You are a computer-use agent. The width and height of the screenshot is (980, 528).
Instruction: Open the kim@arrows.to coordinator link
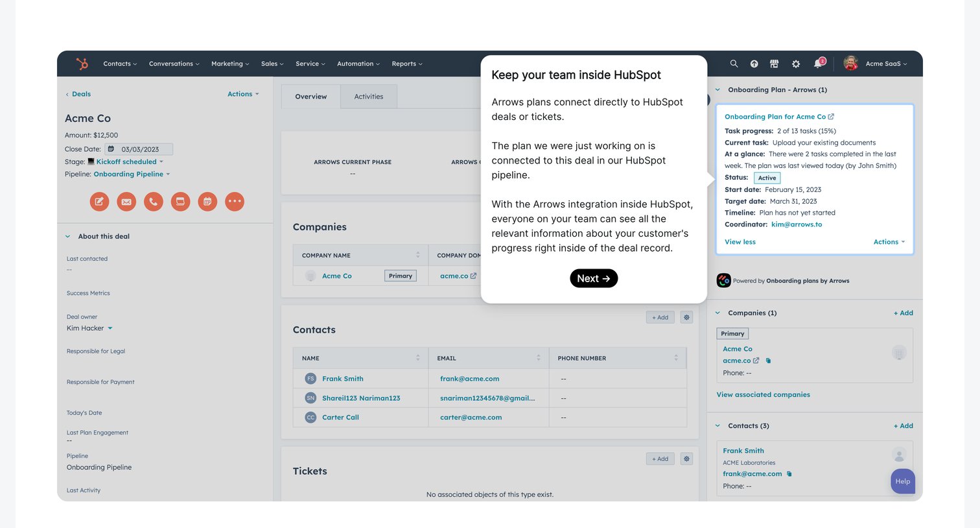[x=797, y=224]
